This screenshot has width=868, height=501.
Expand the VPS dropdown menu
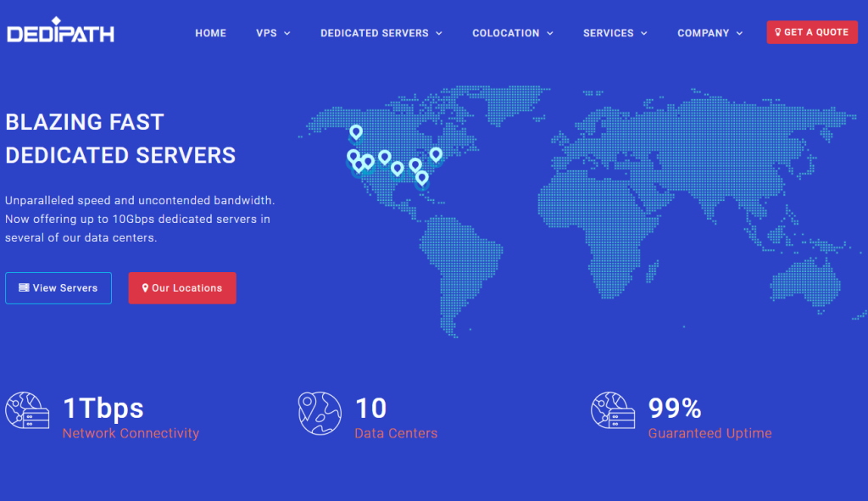click(x=273, y=33)
